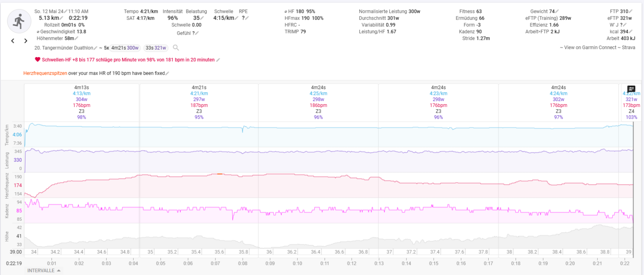Open View on Garmin Connect link

(590, 47)
